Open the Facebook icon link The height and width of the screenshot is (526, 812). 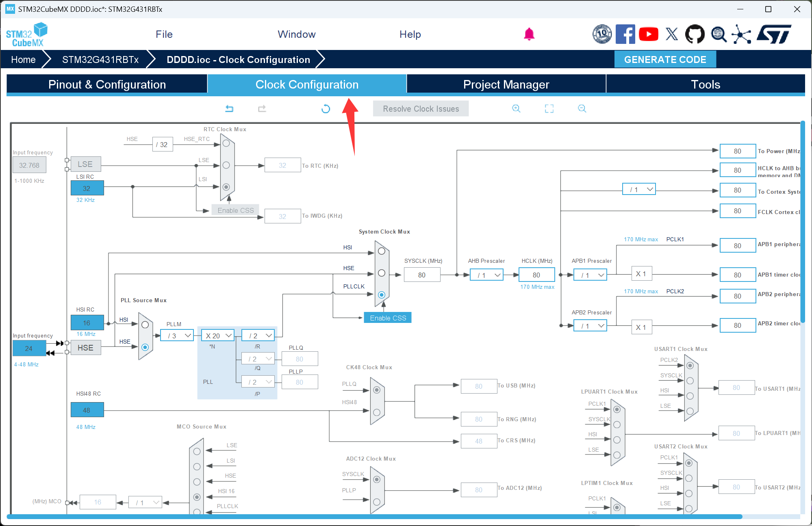(625, 34)
